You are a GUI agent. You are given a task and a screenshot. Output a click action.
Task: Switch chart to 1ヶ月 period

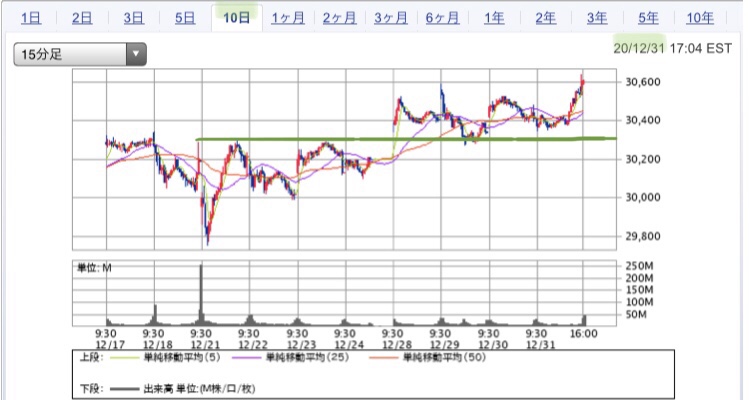(288, 17)
